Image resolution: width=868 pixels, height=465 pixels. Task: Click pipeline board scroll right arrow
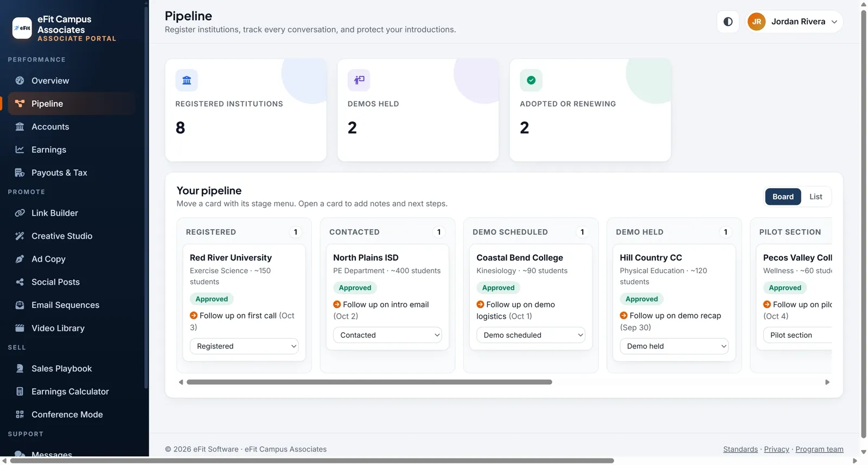[827, 382]
